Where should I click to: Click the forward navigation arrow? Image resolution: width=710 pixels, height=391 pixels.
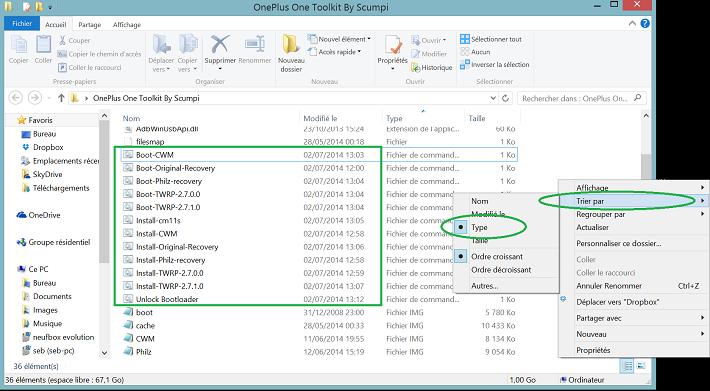pyautogui.click(x=35, y=98)
